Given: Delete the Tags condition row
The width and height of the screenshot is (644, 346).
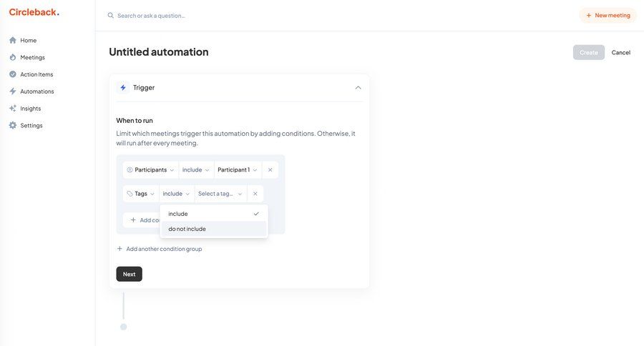Looking at the screenshot, I should point(255,194).
